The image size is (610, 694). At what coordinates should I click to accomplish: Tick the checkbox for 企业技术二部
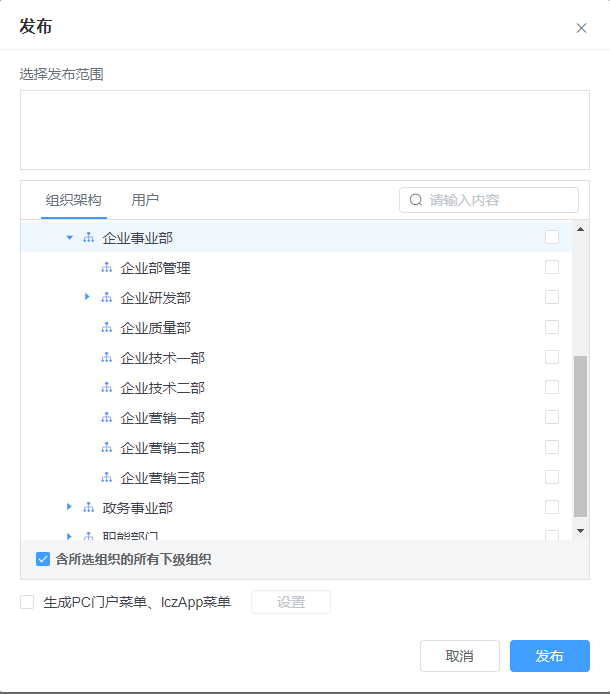pyautogui.click(x=552, y=387)
